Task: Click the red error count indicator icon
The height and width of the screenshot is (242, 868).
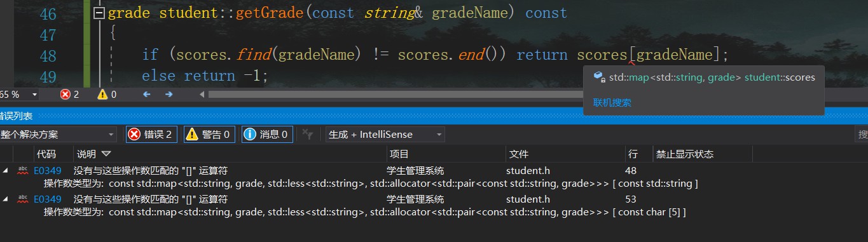Action: point(65,95)
